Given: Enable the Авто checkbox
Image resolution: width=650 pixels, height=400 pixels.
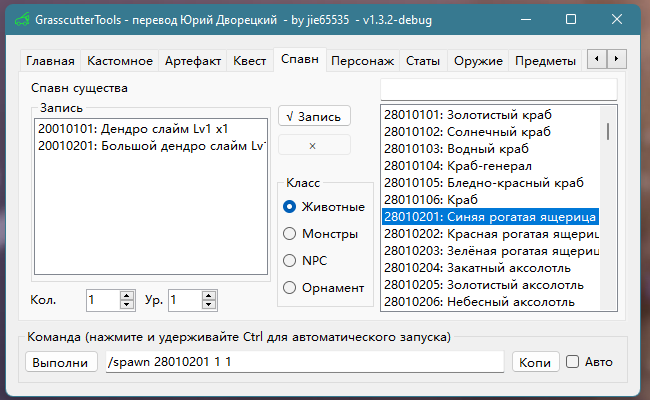Looking at the screenshot, I should point(573,362).
